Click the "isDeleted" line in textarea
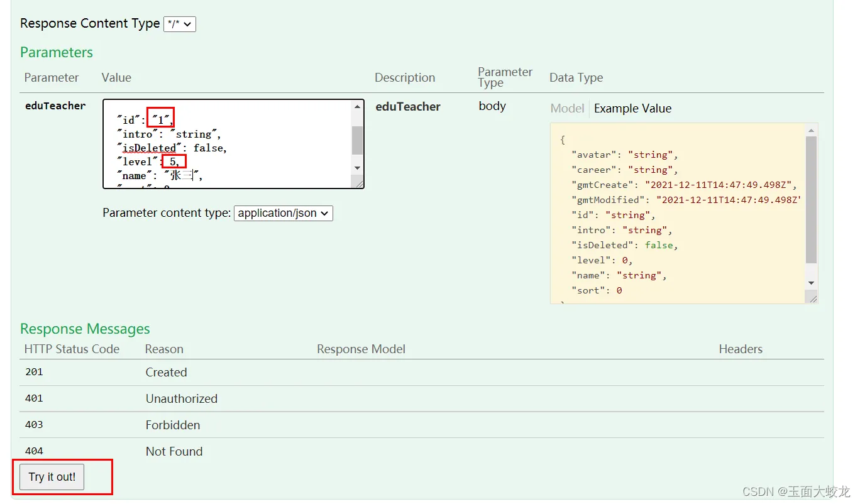 (172, 148)
